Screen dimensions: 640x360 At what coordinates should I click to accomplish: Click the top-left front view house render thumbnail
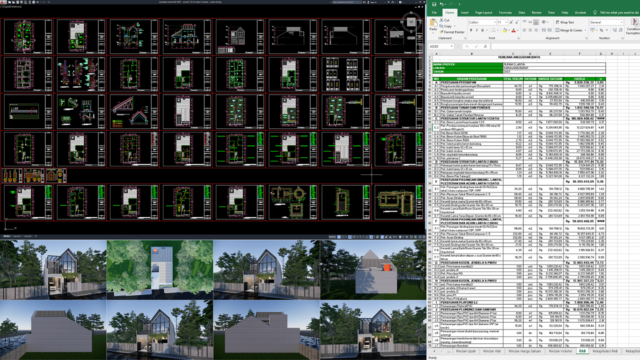[x=53, y=269]
